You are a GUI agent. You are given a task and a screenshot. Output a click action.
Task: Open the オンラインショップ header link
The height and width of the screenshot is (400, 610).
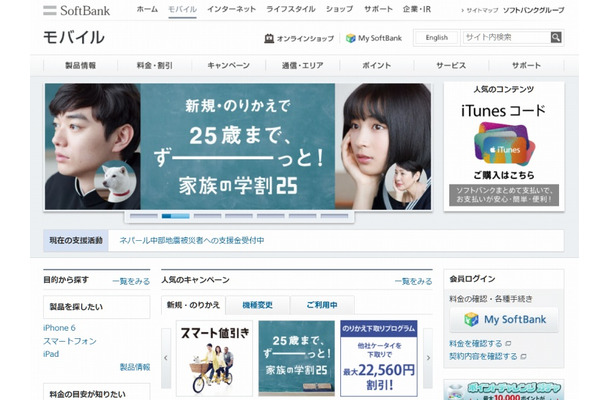(299, 38)
